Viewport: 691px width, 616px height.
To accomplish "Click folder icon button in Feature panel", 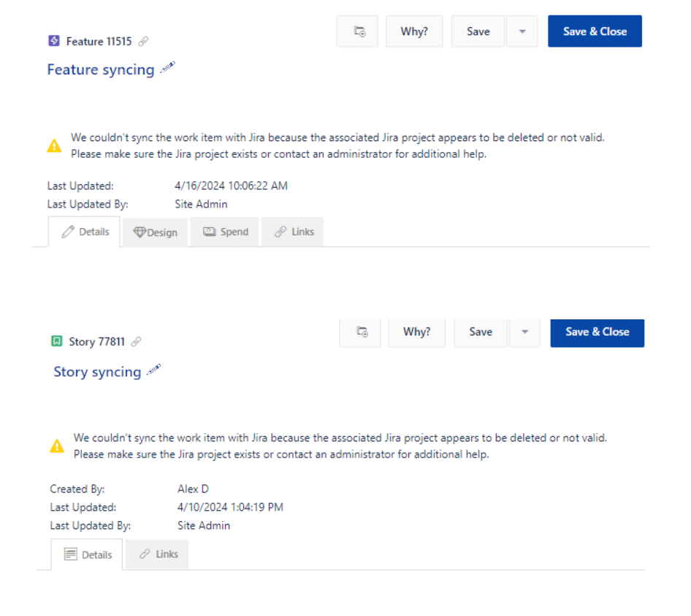I will 357,31.
